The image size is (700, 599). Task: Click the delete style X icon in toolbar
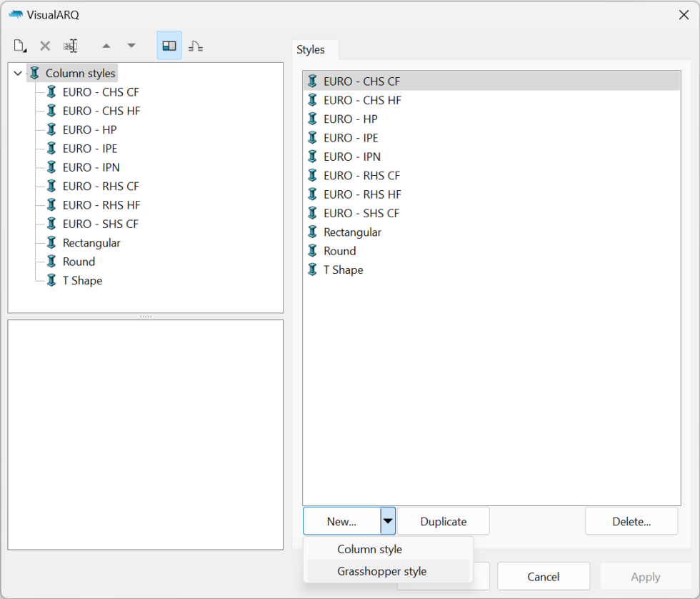click(44, 45)
